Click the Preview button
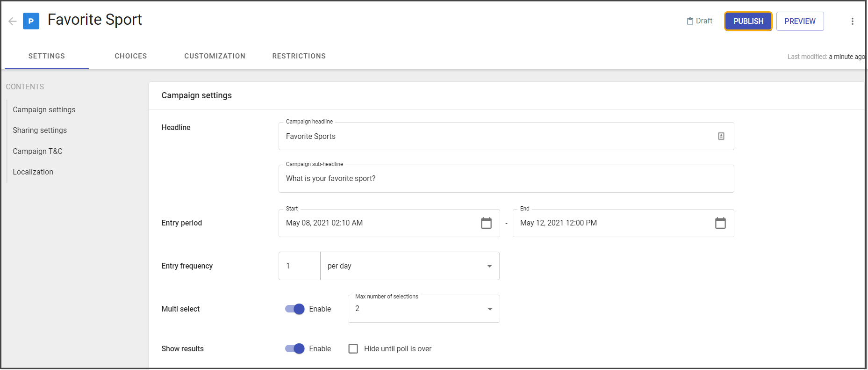This screenshot has width=868, height=370. tap(800, 22)
